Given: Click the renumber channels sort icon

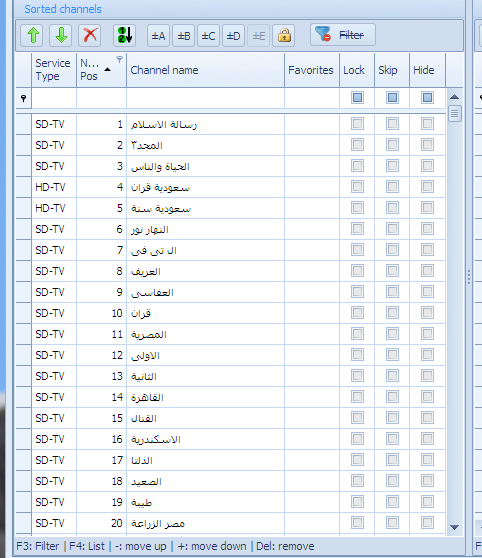Looking at the screenshot, I should pos(124,35).
